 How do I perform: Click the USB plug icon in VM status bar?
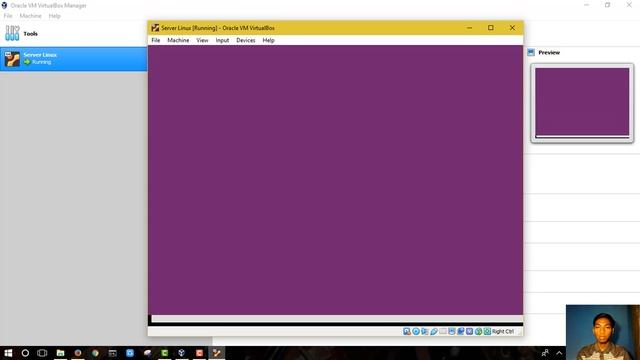click(434, 331)
